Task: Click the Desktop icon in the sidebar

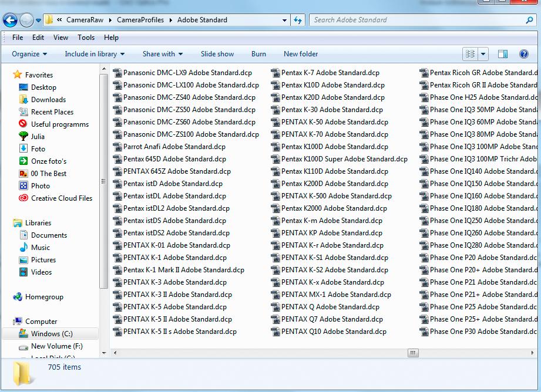Action: [x=23, y=87]
